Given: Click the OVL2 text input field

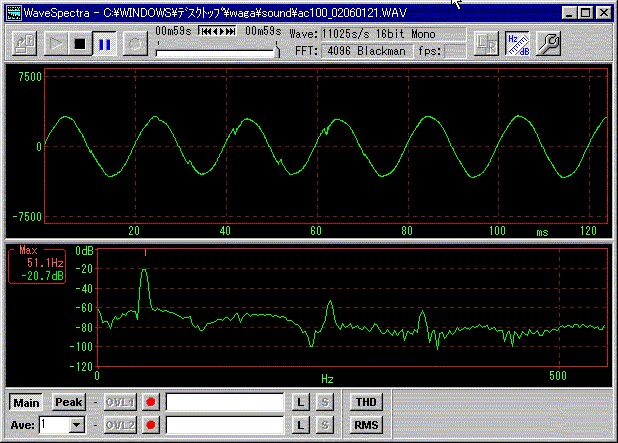Looking at the screenshot, I should (225, 425).
